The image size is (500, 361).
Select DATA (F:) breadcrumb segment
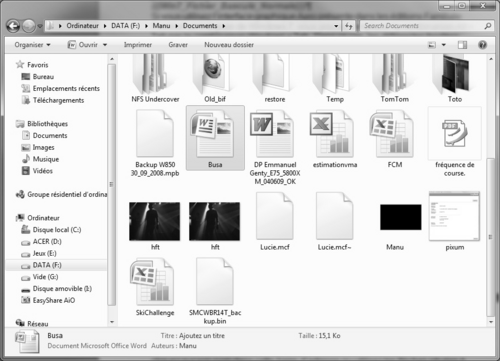[125, 26]
